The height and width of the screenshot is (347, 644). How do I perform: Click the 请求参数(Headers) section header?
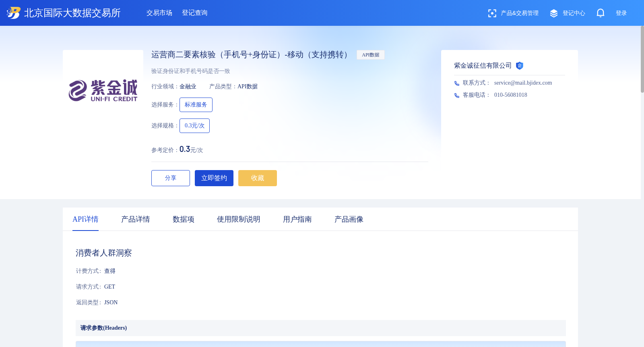point(321,328)
